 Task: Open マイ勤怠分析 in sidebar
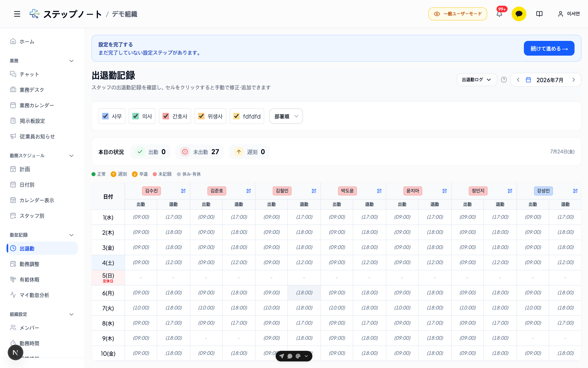(42, 295)
